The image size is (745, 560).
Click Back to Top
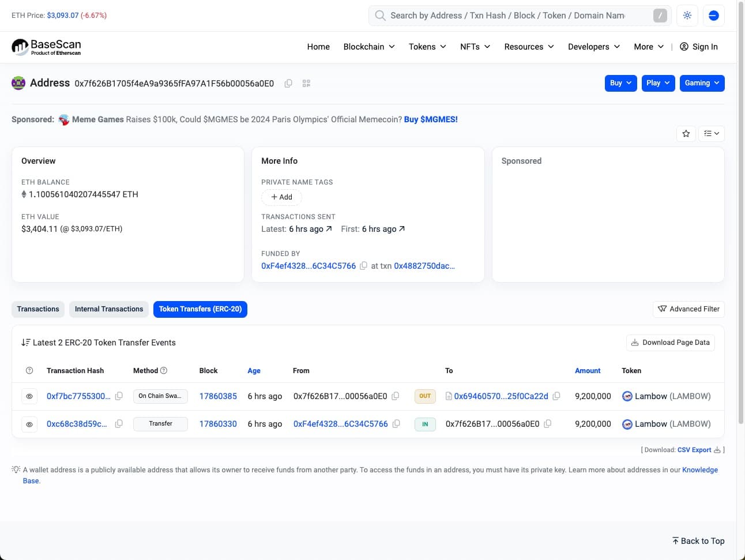(x=698, y=541)
